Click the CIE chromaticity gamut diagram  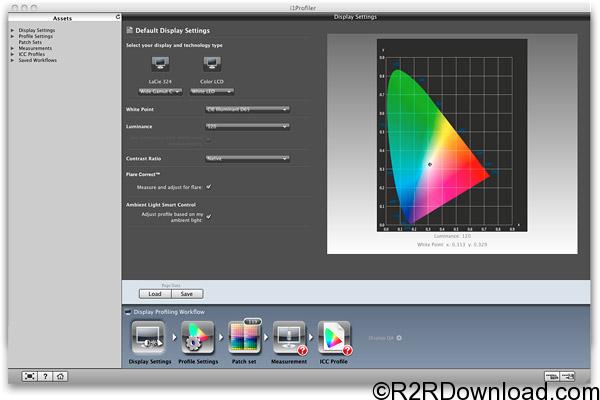[452, 135]
